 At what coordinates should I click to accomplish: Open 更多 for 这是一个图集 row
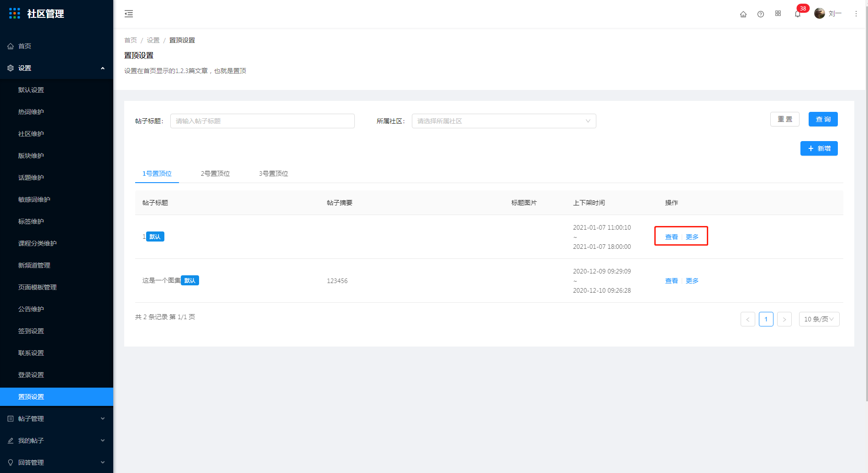[692, 281]
